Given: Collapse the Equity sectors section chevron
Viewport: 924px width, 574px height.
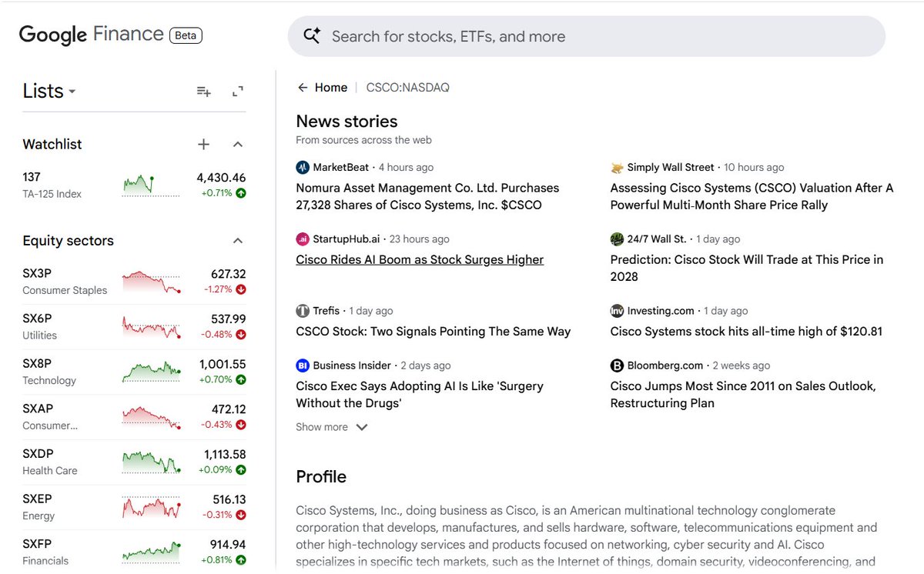Looking at the screenshot, I should pyautogui.click(x=238, y=241).
